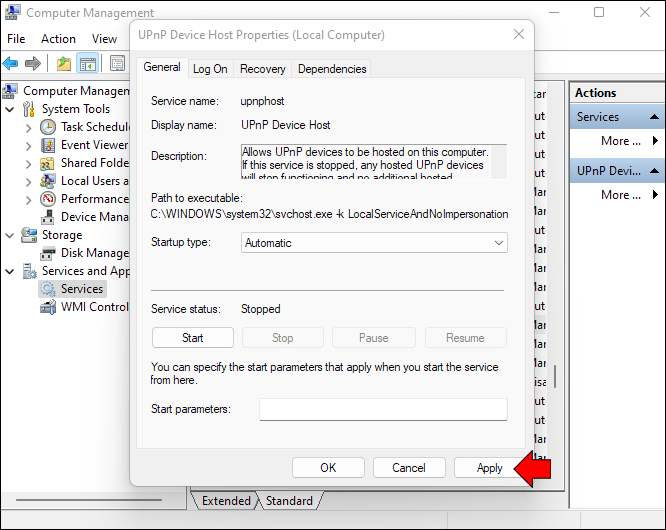Switch to the Dependencies tab
This screenshot has height=530, width=666.
(x=332, y=69)
